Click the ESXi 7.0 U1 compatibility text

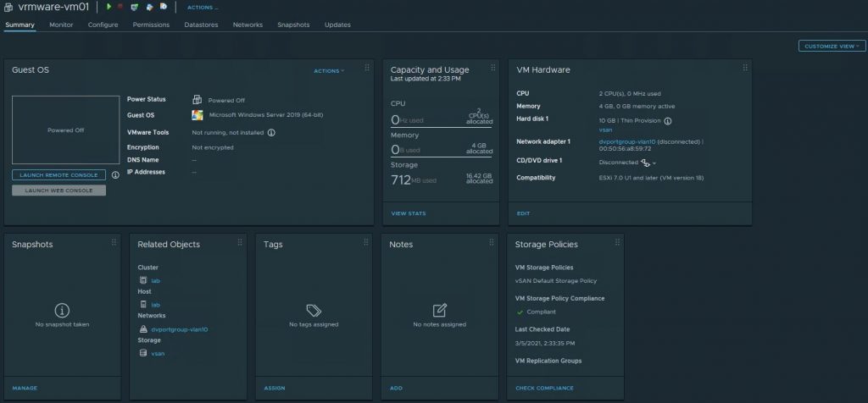pyautogui.click(x=651, y=178)
